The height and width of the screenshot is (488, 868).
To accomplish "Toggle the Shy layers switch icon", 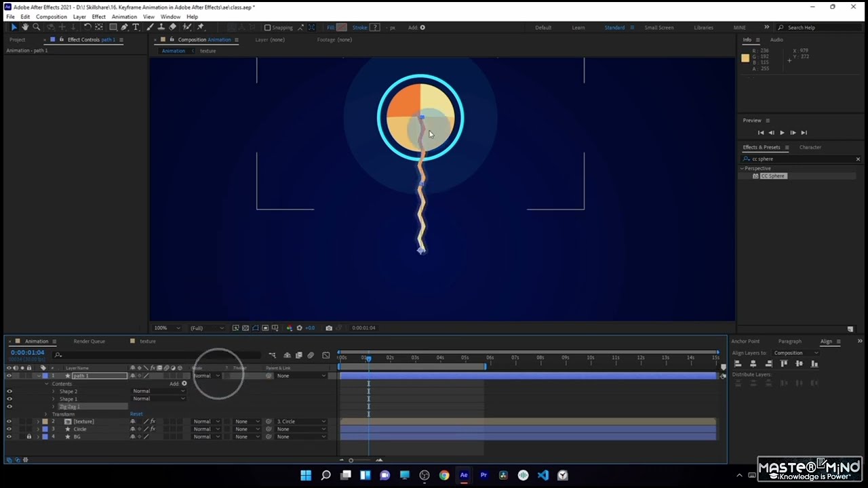I will click(x=287, y=355).
